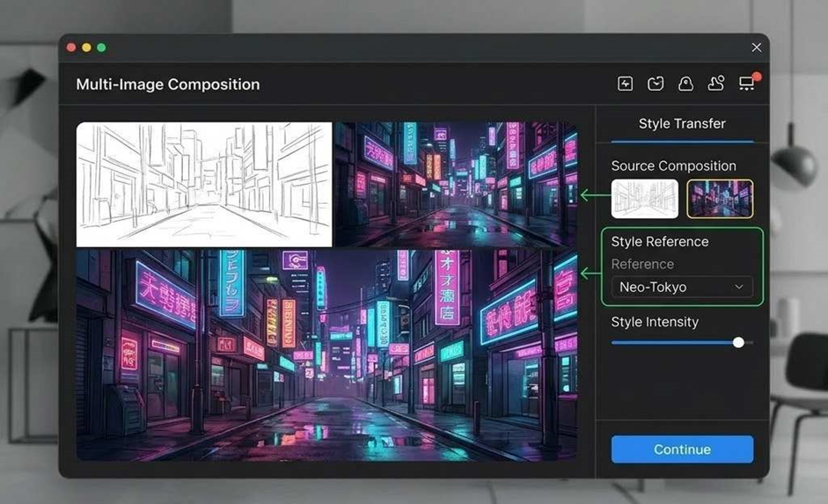Click the bell-shaped icon in header toolbar
The image size is (828, 504).
(685, 84)
